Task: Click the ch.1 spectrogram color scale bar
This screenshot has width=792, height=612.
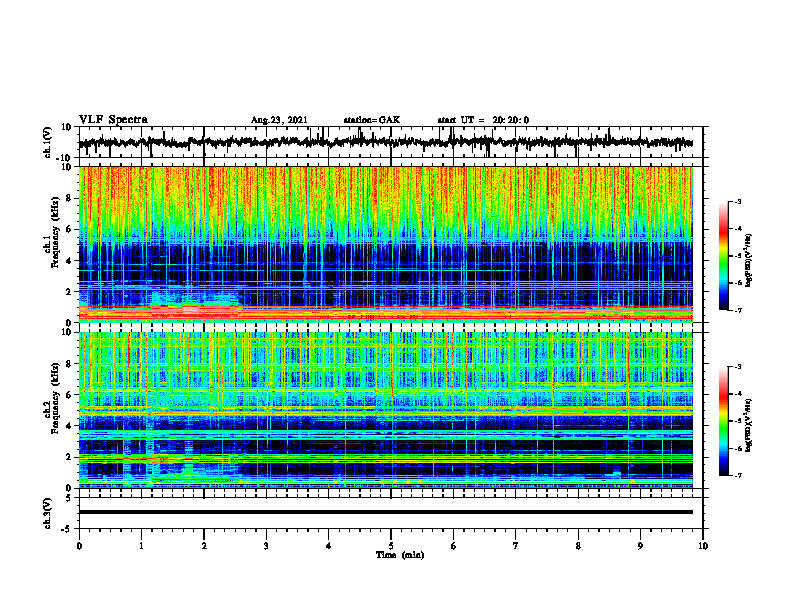Action: coord(723,256)
